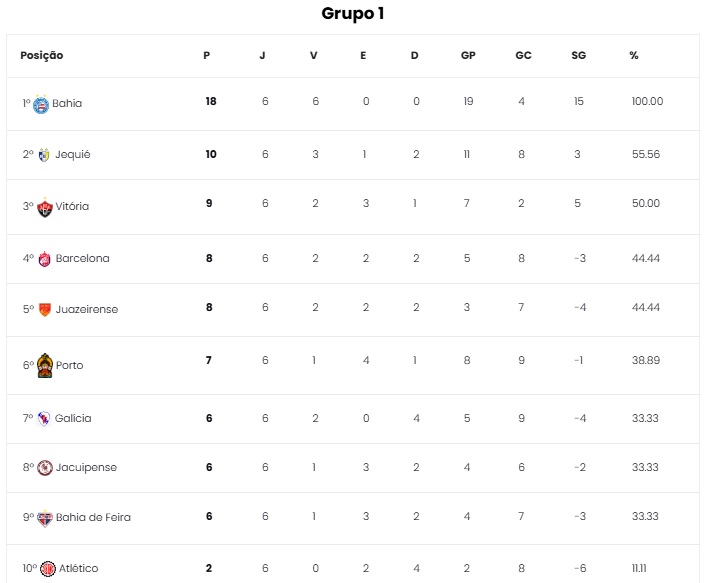
Task: Click the P points column header
Action: point(207,56)
